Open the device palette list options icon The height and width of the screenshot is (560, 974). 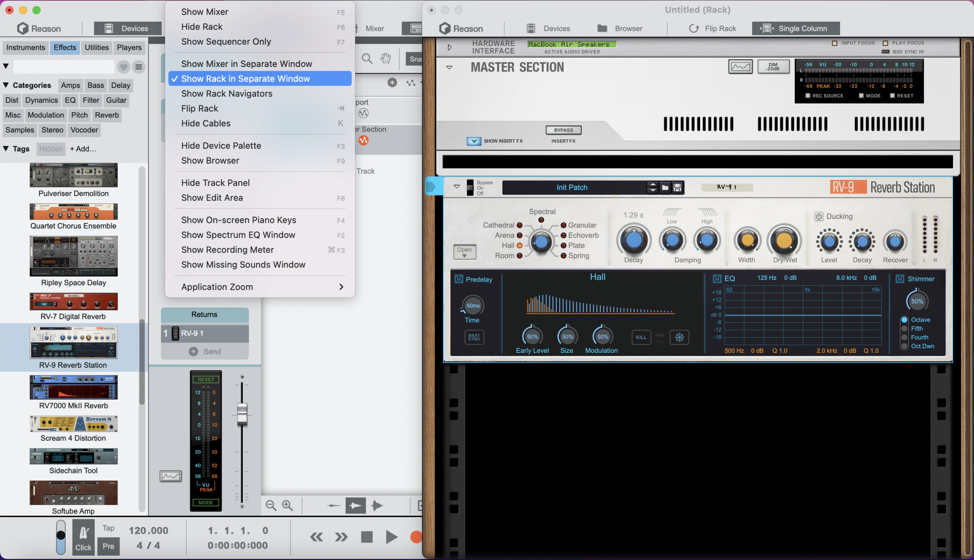(138, 67)
